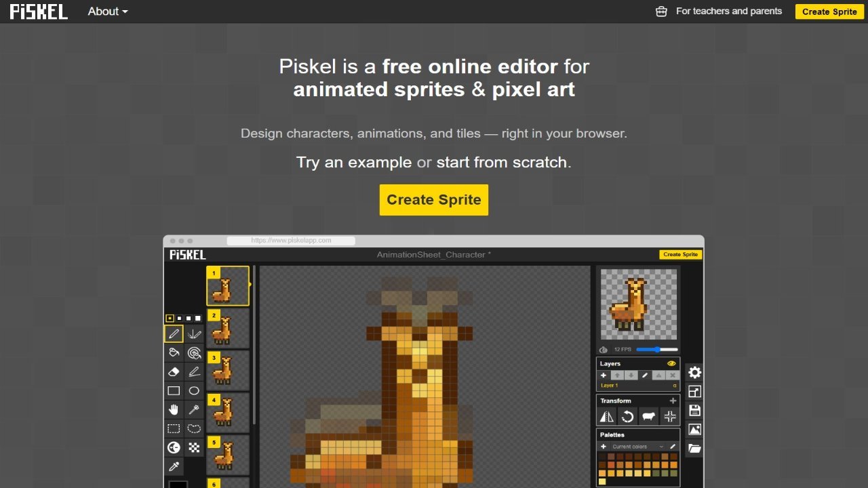Select the same-color paint tool
Image resolution: width=868 pixels, height=488 pixels.
click(x=194, y=352)
